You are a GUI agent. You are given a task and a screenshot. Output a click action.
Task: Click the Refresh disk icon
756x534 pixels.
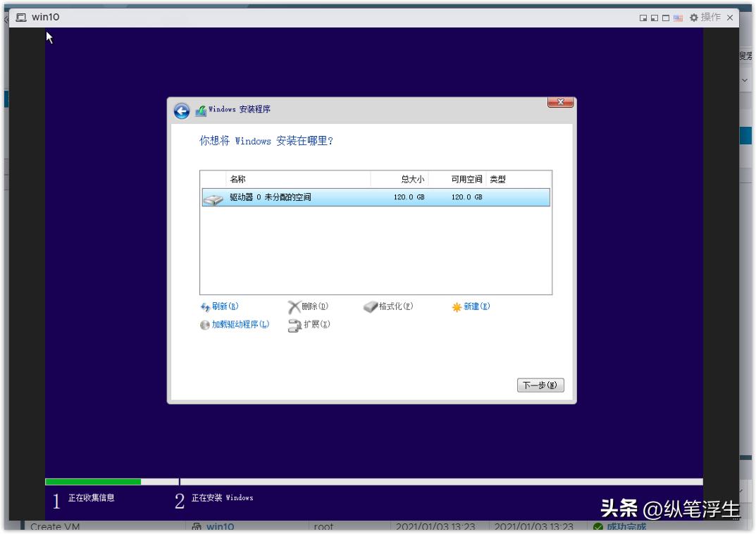[204, 306]
